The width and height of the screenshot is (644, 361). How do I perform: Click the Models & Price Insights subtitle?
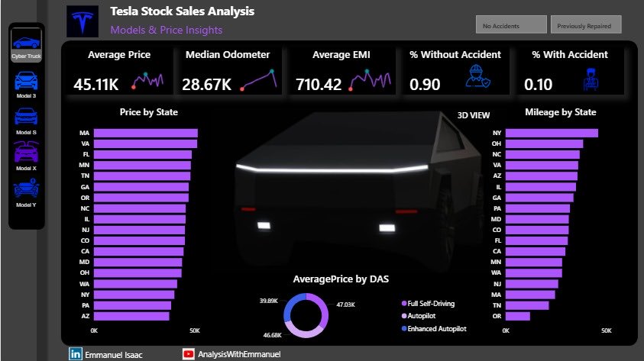coord(167,30)
